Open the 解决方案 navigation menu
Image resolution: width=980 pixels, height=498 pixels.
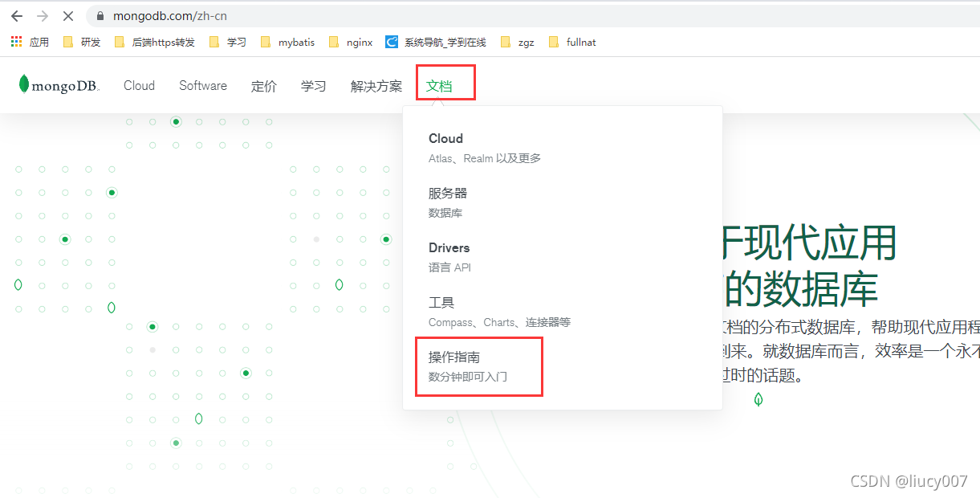point(376,86)
